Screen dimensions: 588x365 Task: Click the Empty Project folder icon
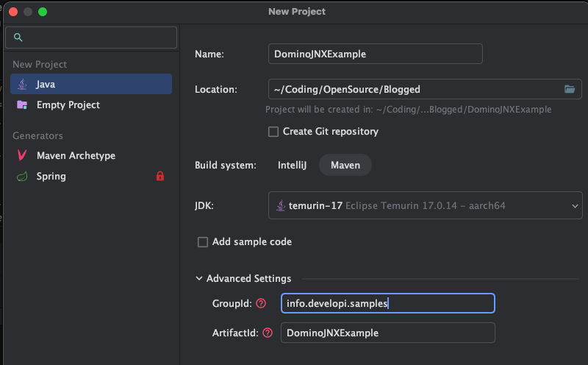point(22,104)
